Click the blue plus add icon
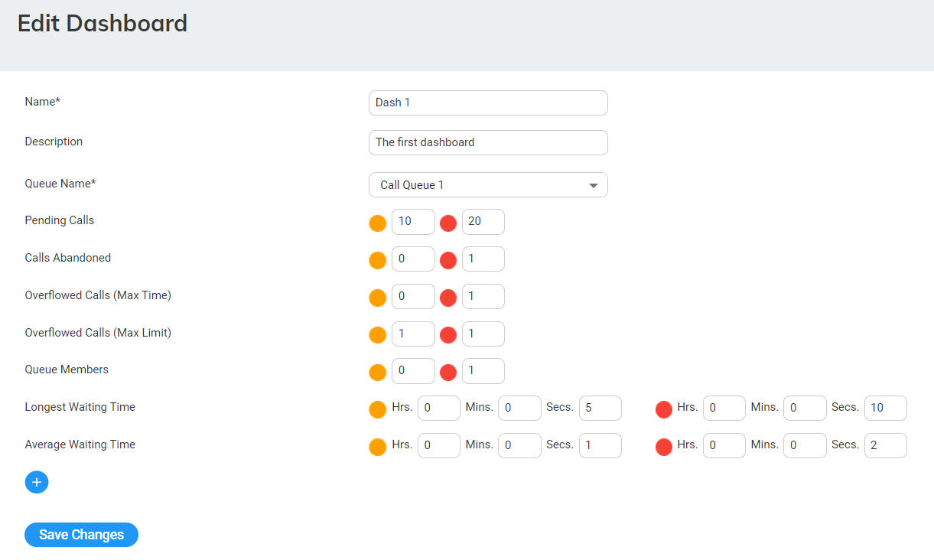The image size is (934, 560). click(x=37, y=482)
